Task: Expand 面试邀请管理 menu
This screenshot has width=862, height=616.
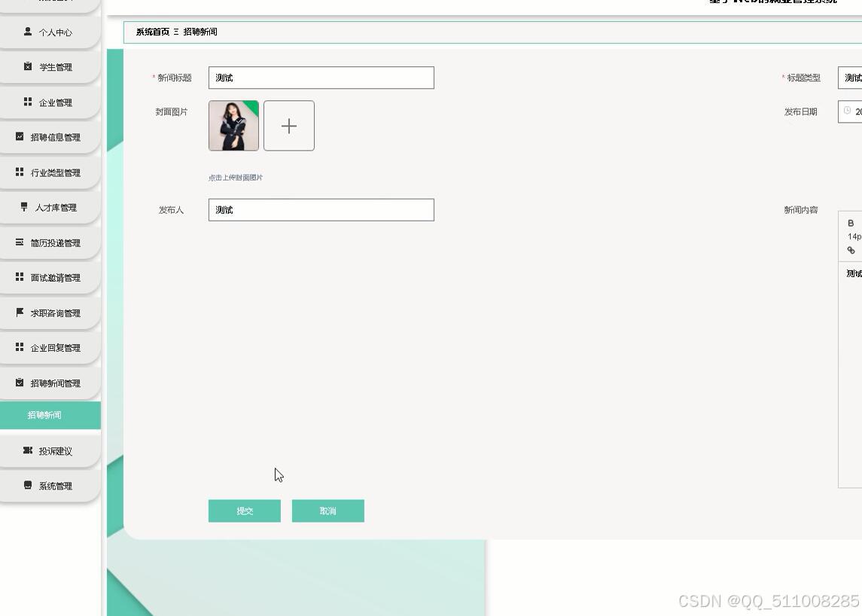Action: 50,278
